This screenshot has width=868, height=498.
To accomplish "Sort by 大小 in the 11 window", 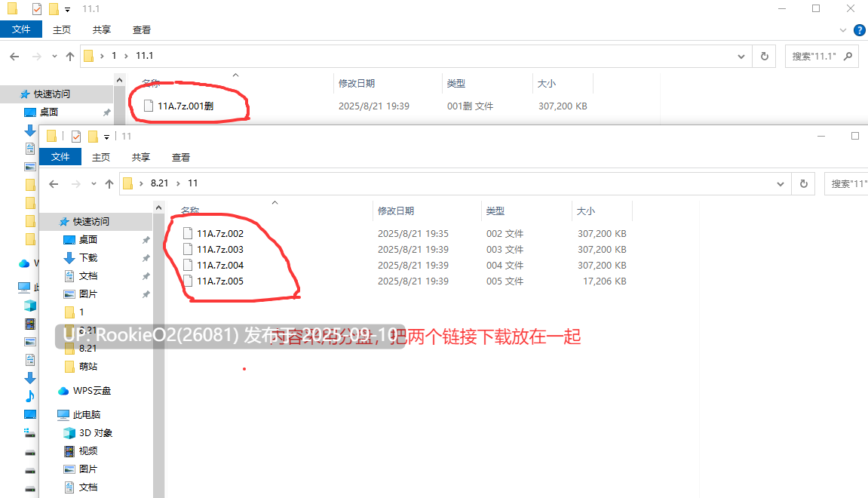I will click(586, 211).
